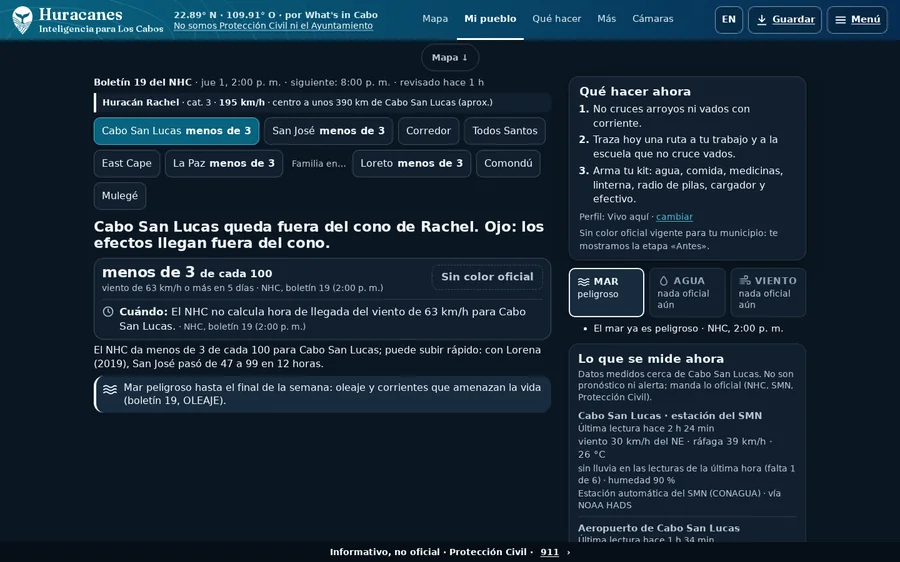Click the 'Mar peligroso hasta el final' notice
The image size is (900, 562).
[322, 394]
